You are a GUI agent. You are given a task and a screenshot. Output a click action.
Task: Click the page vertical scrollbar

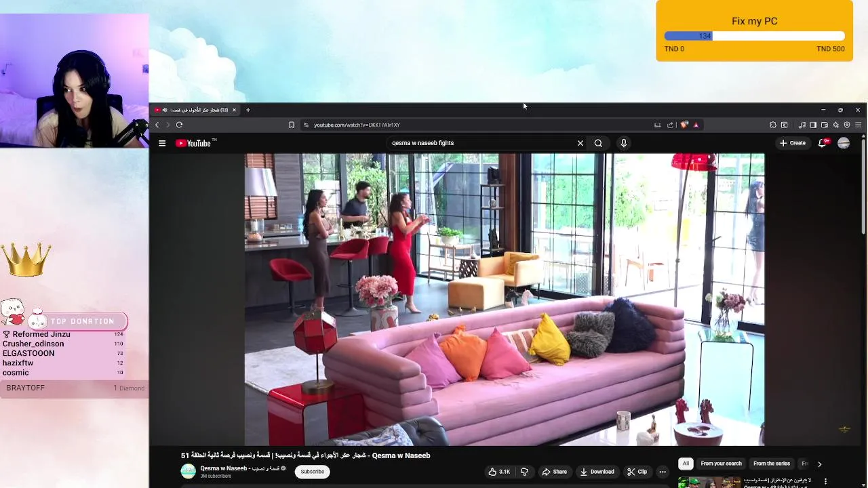863,186
